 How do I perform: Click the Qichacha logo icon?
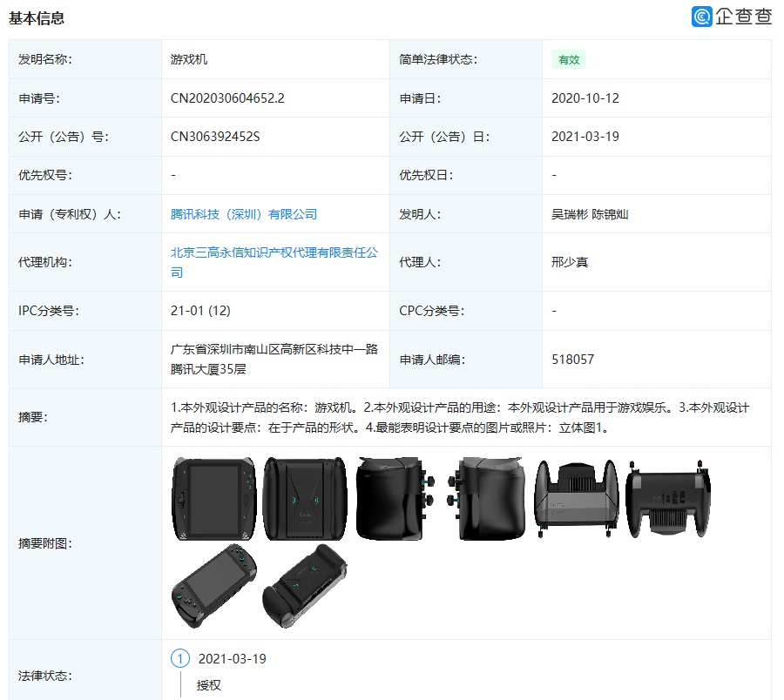702,17
